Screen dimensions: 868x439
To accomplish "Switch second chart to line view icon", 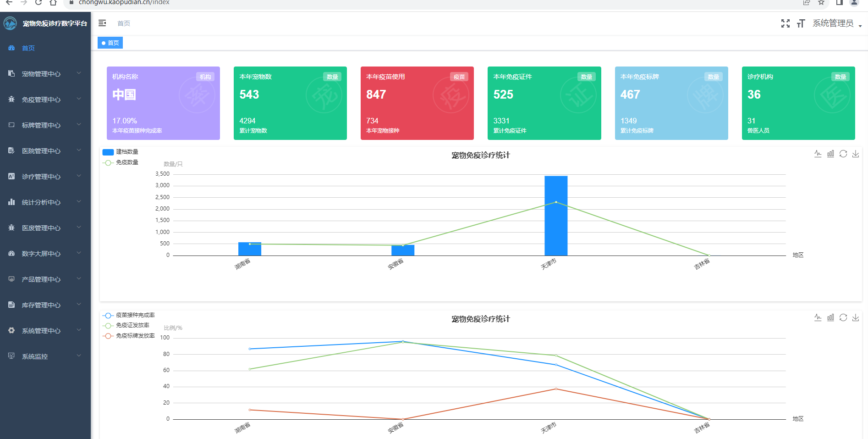I will (818, 317).
